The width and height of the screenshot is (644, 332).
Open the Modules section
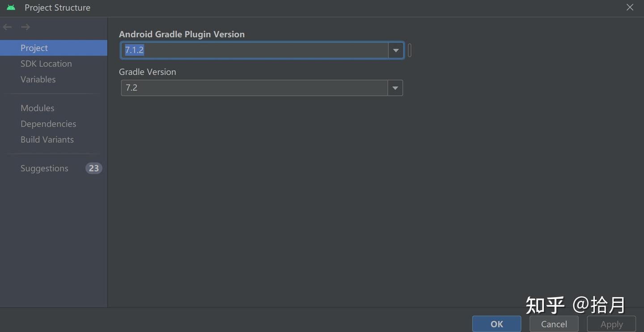pos(37,108)
